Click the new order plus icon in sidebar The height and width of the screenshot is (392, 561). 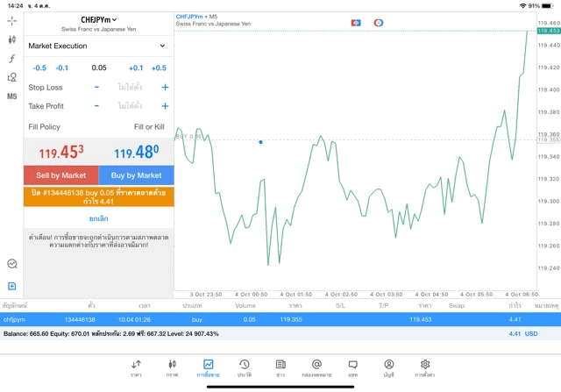[11, 286]
